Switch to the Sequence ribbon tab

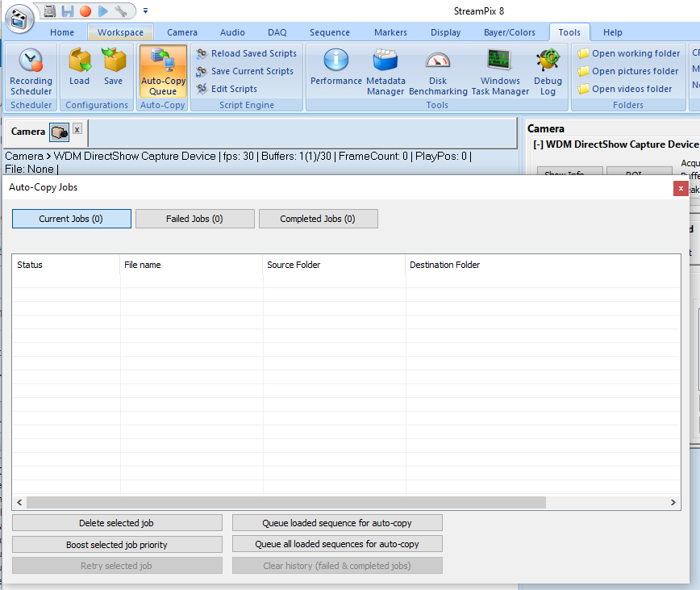pyautogui.click(x=329, y=32)
